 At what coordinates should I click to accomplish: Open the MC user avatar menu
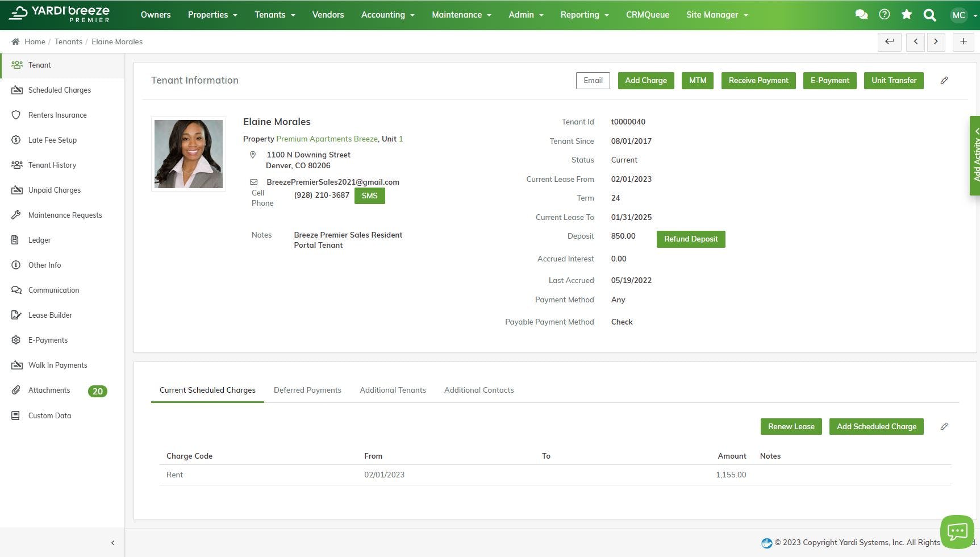pos(964,15)
